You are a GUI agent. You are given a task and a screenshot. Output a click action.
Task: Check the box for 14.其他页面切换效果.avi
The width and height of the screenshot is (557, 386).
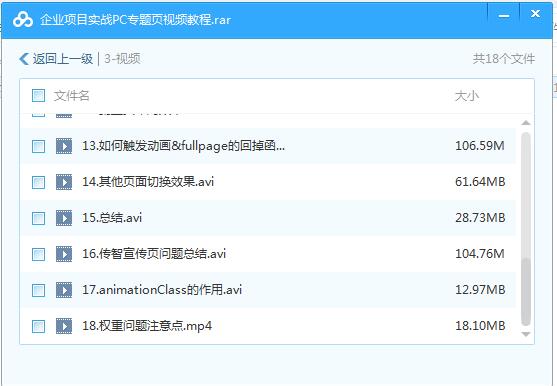(x=38, y=183)
